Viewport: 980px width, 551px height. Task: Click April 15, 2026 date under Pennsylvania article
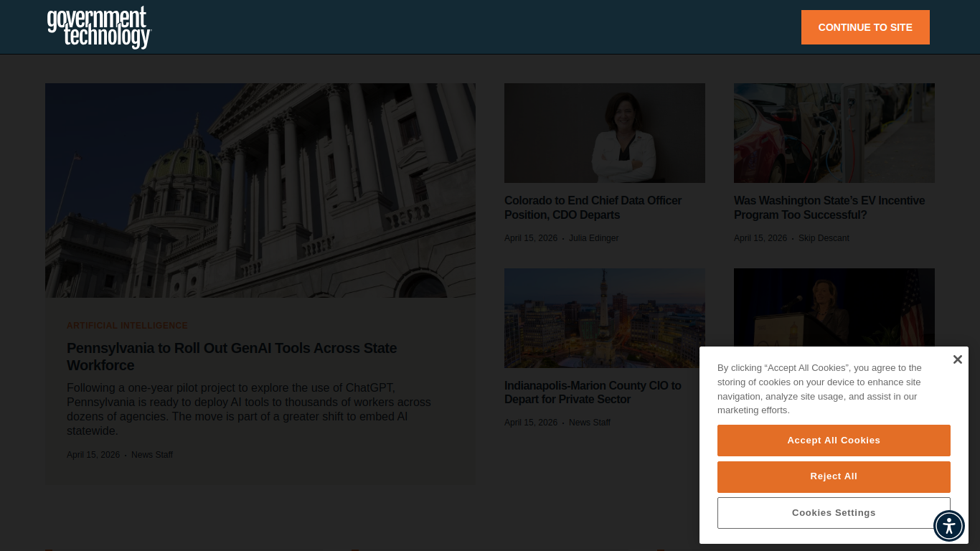coord(93,455)
